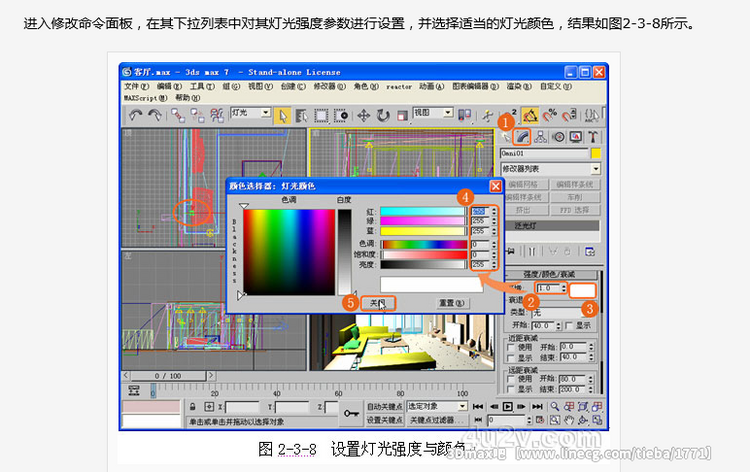This screenshot has width=750, height=472.
Task: Click the Undo arrow in main toolbar
Action: 136,115
